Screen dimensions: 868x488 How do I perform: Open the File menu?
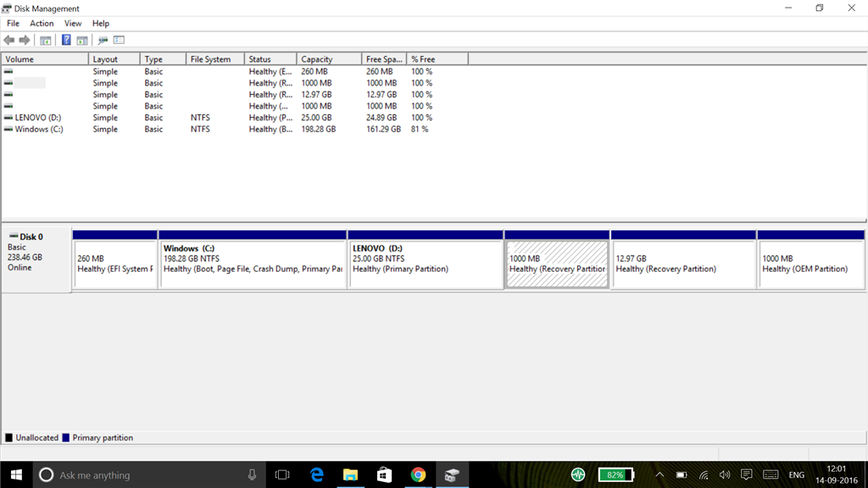tap(13, 23)
